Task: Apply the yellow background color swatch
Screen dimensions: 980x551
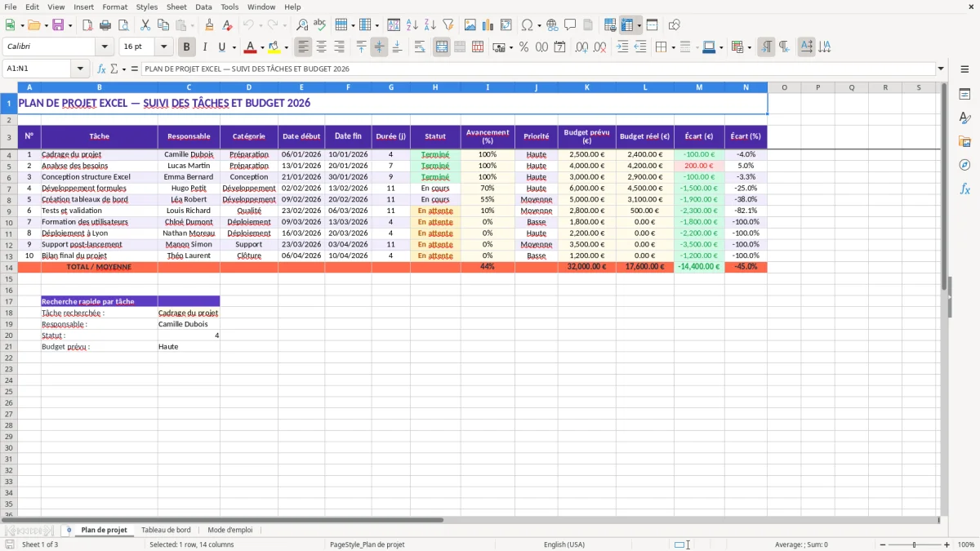Action: tap(274, 47)
